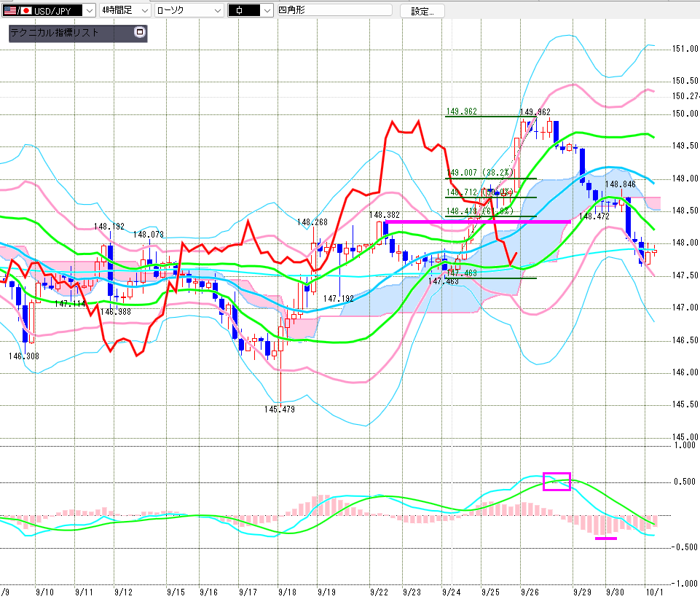The image size is (700, 599).
Task: Click the short magenta line under the MACD histogram
Action: 605,539
